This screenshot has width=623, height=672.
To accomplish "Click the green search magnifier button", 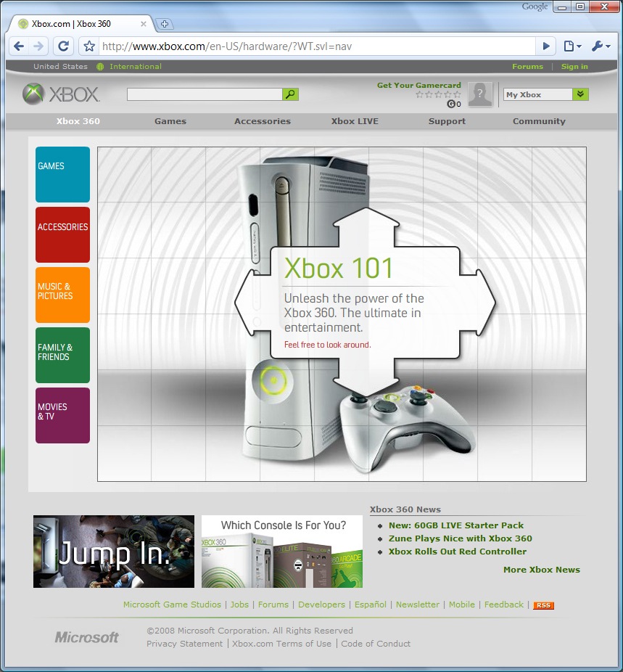I will tap(290, 94).
